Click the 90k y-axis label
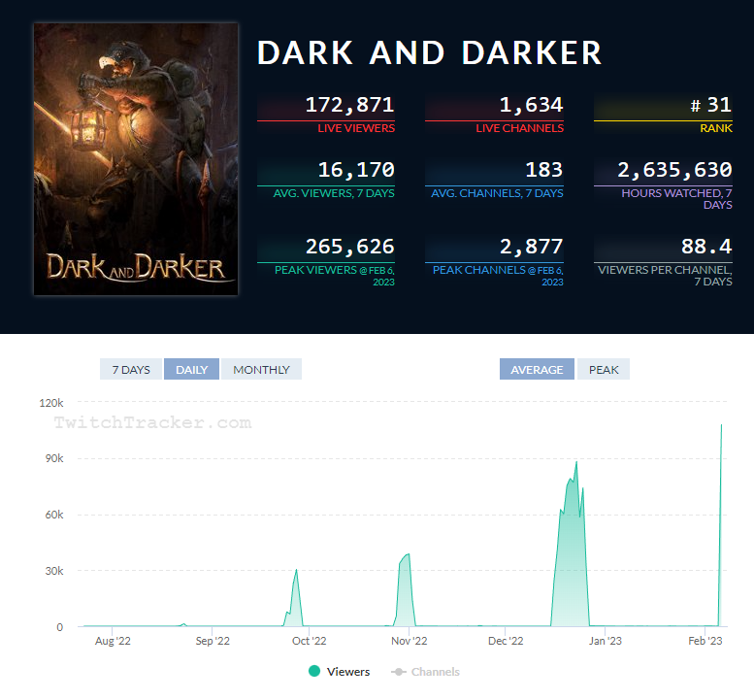Viewport: 754px width, 700px height. [x=54, y=458]
